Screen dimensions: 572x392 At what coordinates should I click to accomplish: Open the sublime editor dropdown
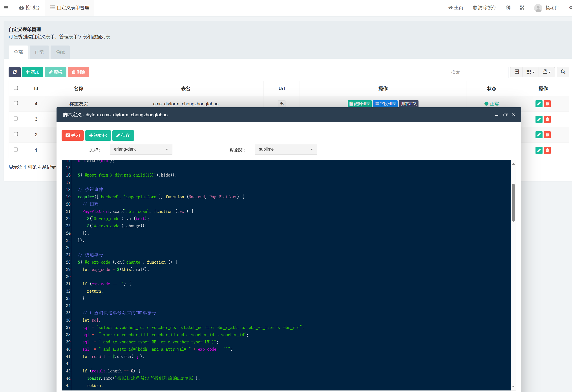coord(285,149)
